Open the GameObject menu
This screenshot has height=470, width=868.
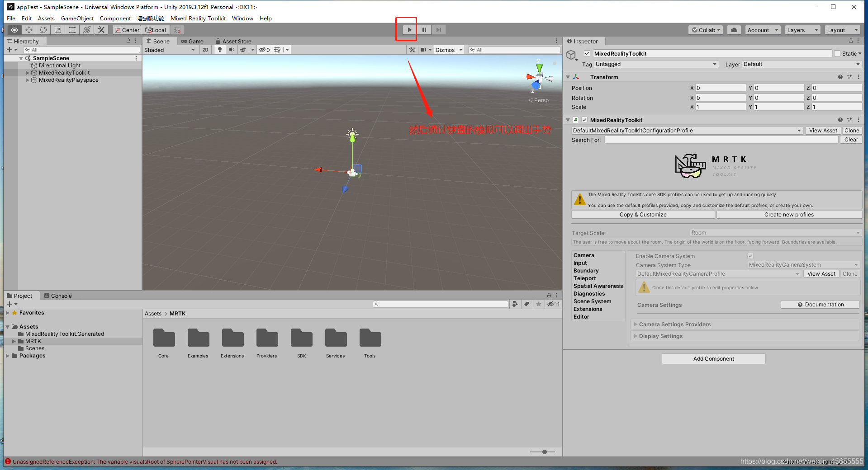click(77, 19)
